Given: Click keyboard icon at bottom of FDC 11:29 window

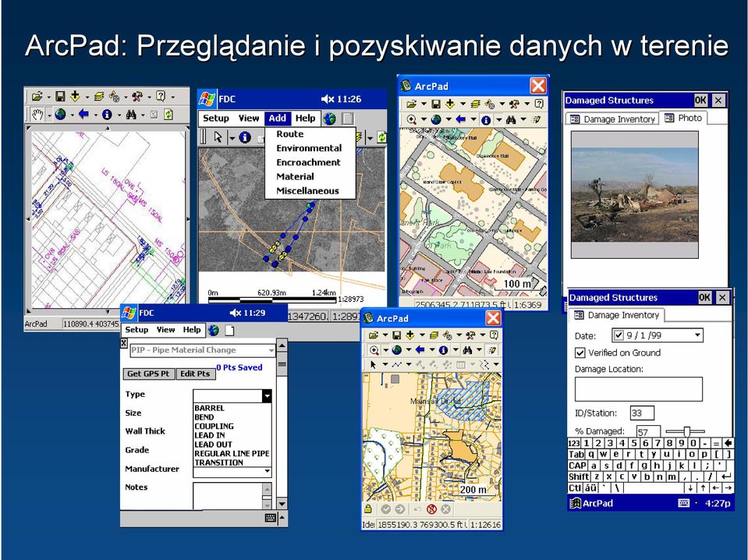Looking at the screenshot, I should (x=271, y=518).
